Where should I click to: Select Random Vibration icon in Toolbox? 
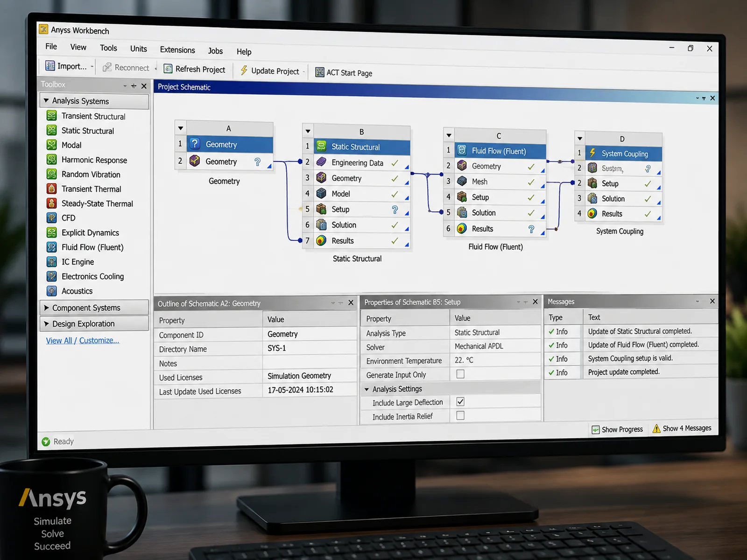tap(52, 174)
